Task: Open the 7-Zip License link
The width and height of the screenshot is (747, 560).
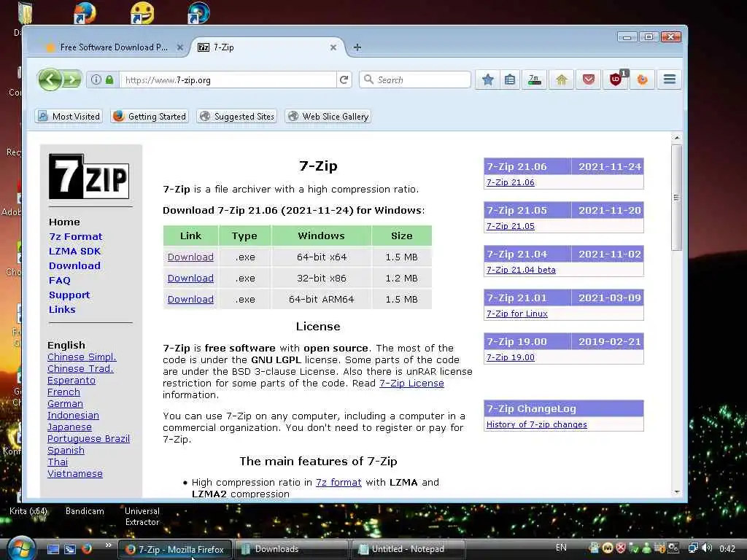Action: 411,384
